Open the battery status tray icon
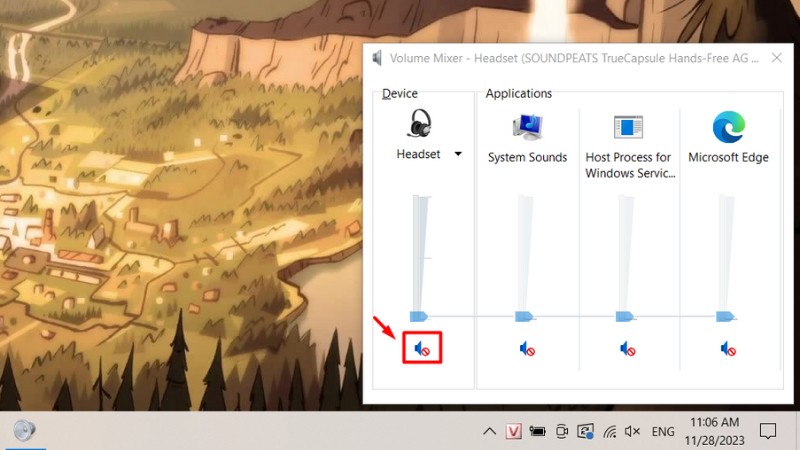 537,432
